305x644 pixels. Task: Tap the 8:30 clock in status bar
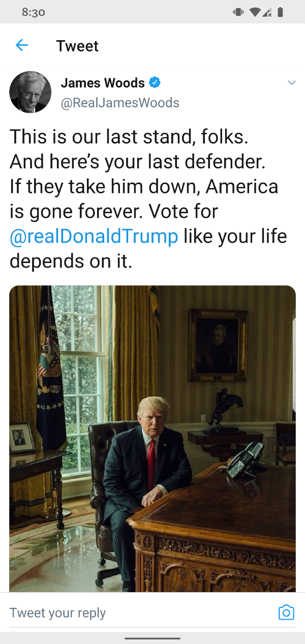34,12
